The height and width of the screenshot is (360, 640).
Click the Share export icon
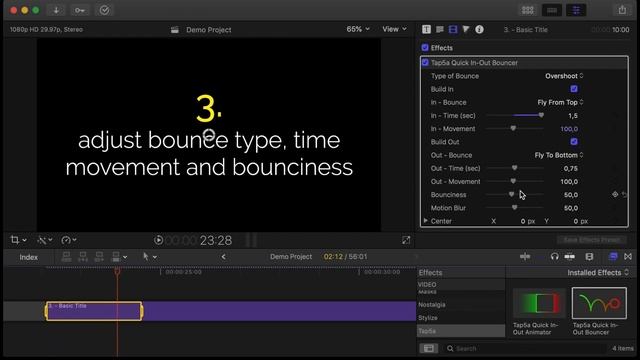(622, 10)
